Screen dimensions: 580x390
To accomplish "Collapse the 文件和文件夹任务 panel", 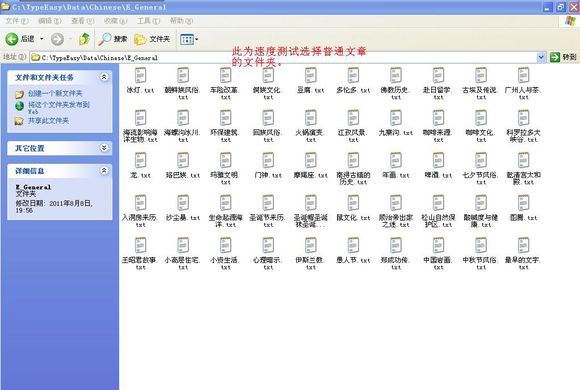I will coord(104,77).
